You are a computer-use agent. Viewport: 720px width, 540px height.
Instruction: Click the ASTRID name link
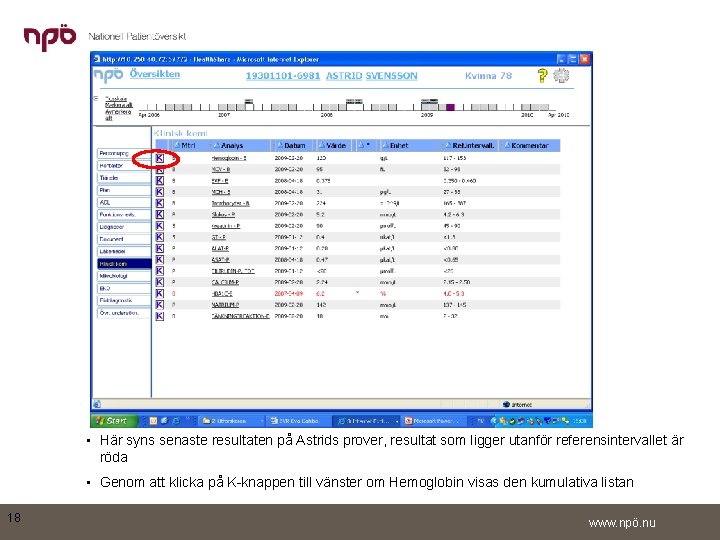[344, 76]
